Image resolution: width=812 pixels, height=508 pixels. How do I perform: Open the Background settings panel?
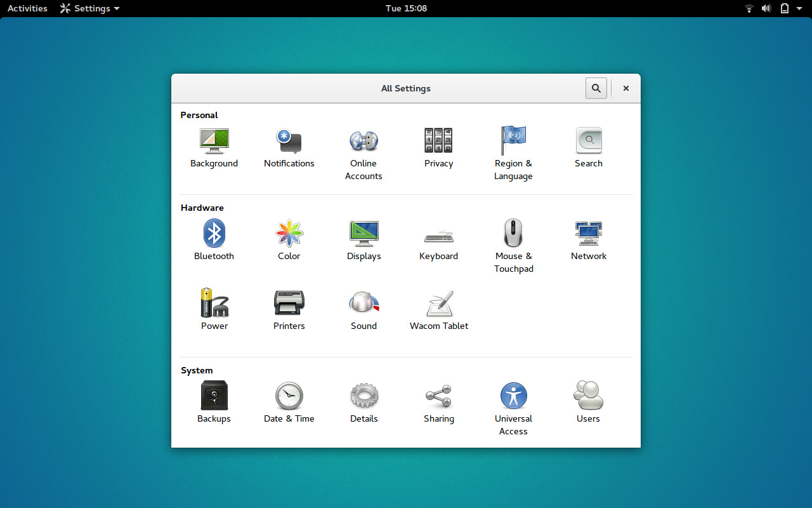214,147
